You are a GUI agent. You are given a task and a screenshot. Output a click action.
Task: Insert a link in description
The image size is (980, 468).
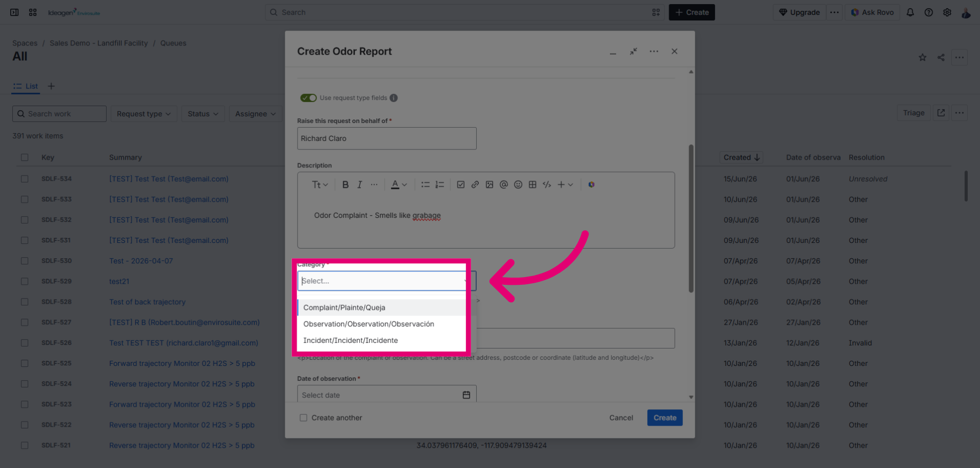(475, 185)
